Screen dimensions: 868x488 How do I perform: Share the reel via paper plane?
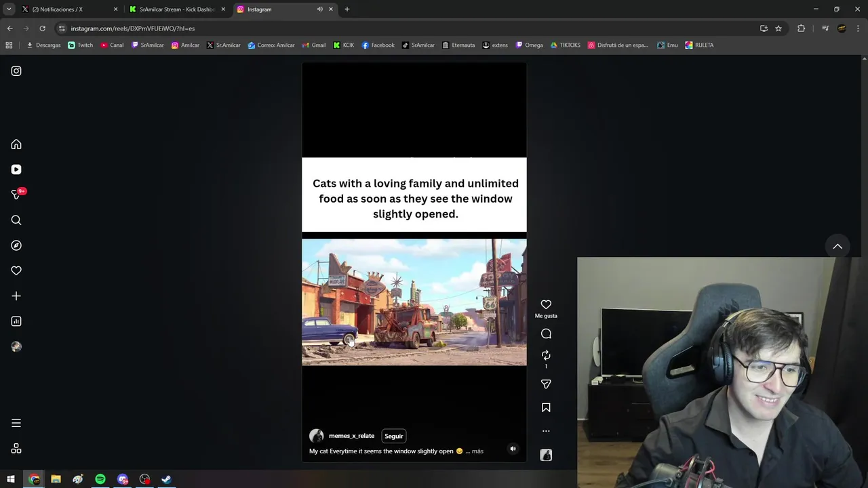click(546, 384)
